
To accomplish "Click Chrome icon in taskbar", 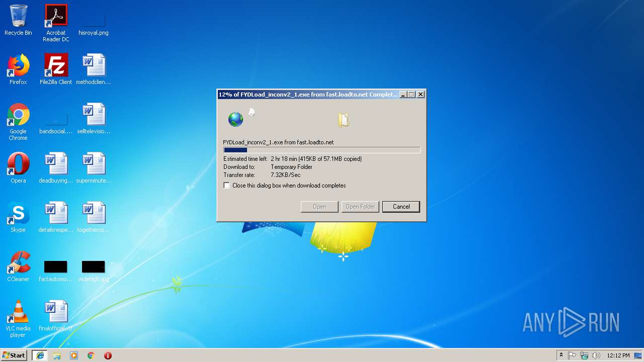I will 91,355.
